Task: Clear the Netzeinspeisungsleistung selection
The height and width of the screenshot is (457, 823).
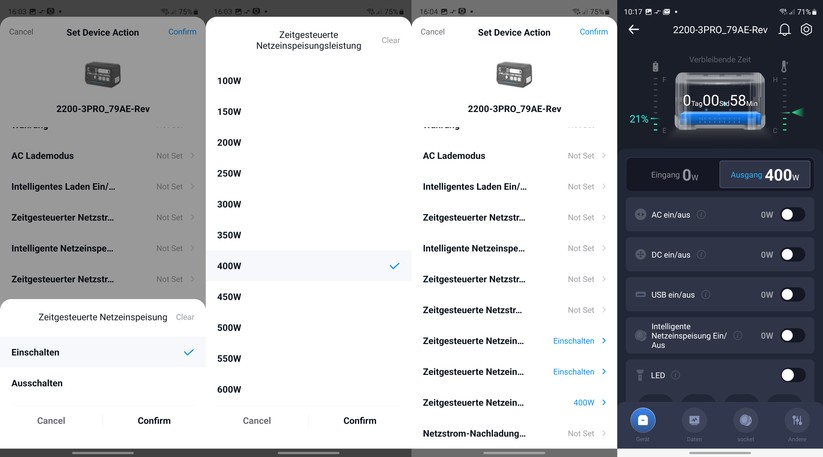Action: click(390, 41)
